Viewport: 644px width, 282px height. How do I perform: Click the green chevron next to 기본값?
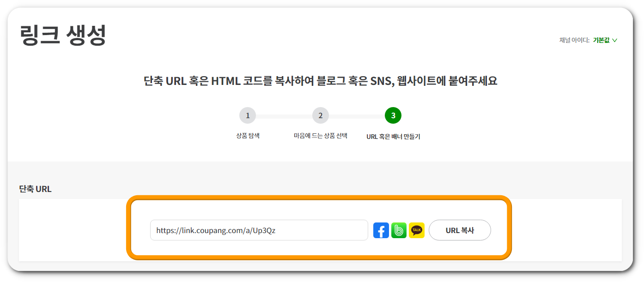pos(615,40)
